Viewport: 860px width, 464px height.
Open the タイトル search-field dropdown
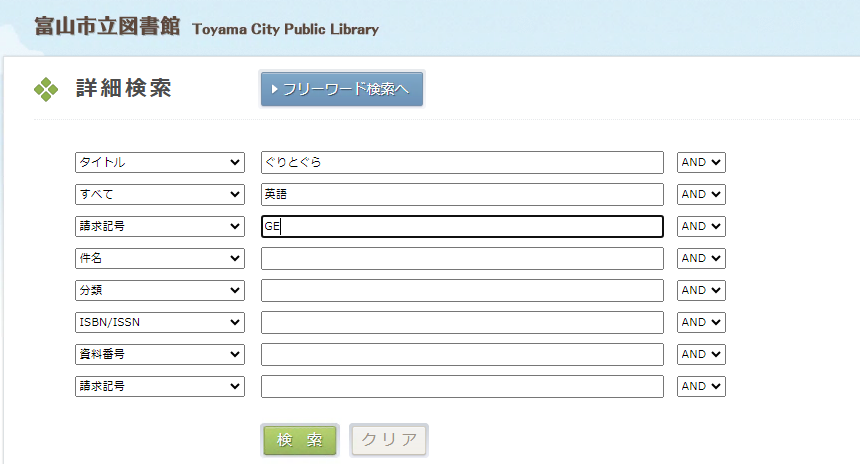pyautogui.click(x=160, y=162)
